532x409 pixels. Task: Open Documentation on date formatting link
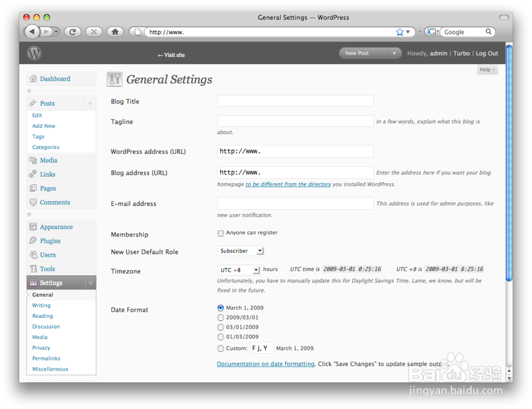(265, 364)
